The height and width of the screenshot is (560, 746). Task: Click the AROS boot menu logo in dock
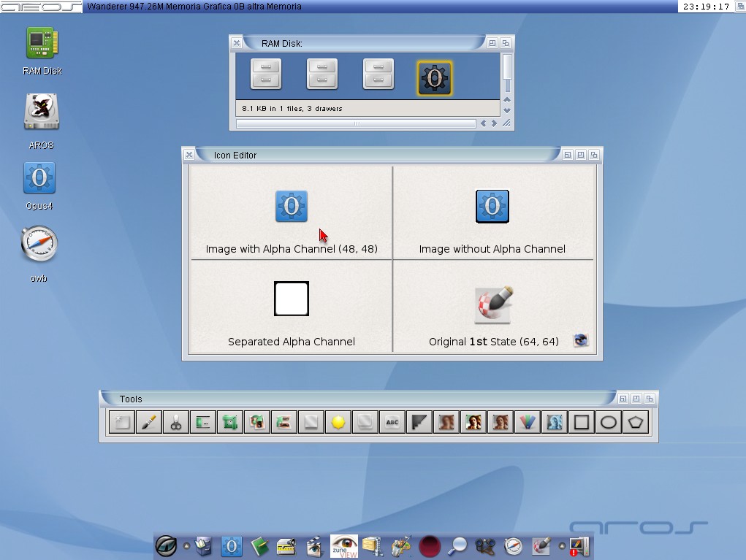[166, 546]
